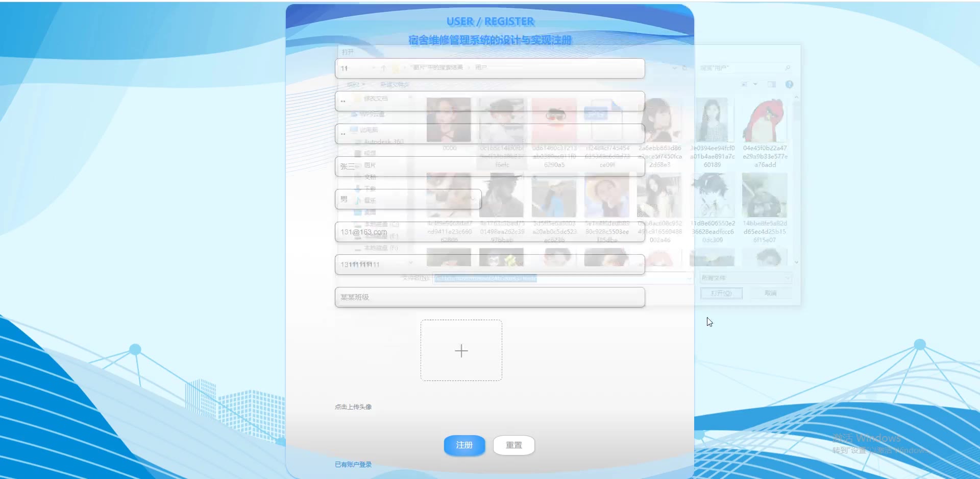Click the search magnifier icon in file dialog
The height and width of the screenshot is (479, 980).
[x=788, y=67]
